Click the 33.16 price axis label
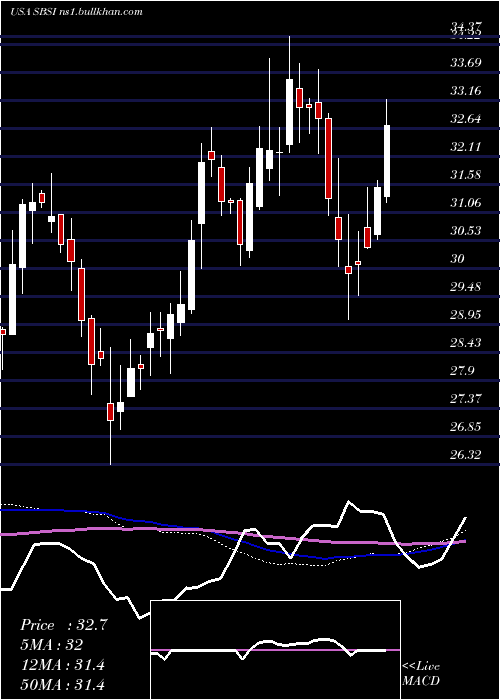Viewport: 500px width, 700px height. point(466,91)
